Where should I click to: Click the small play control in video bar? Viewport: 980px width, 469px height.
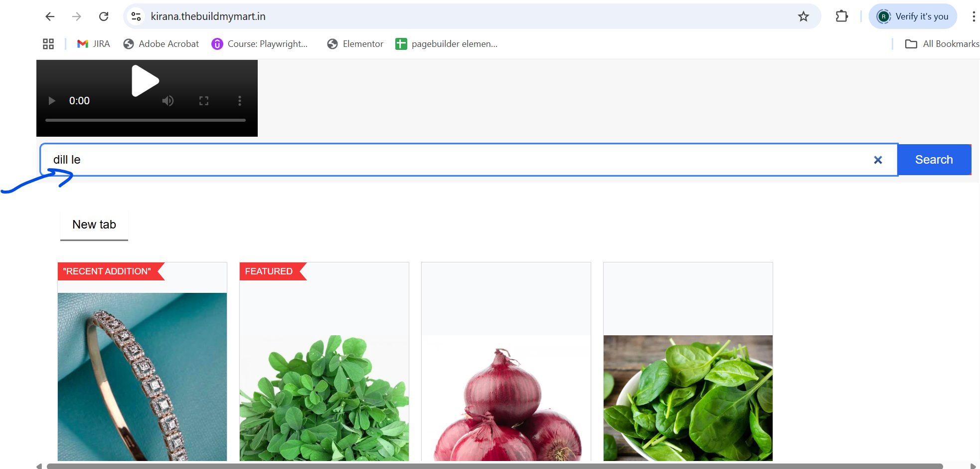[x=51, y=101]
